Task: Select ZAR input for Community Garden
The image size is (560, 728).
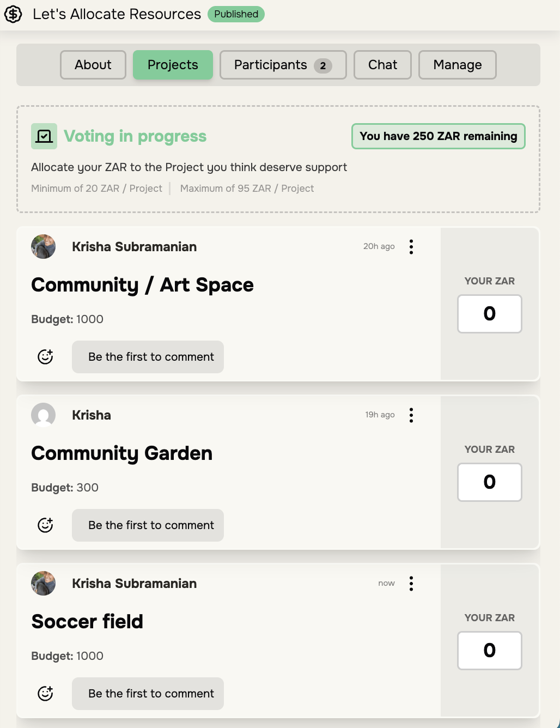Action: pos(489,482)
